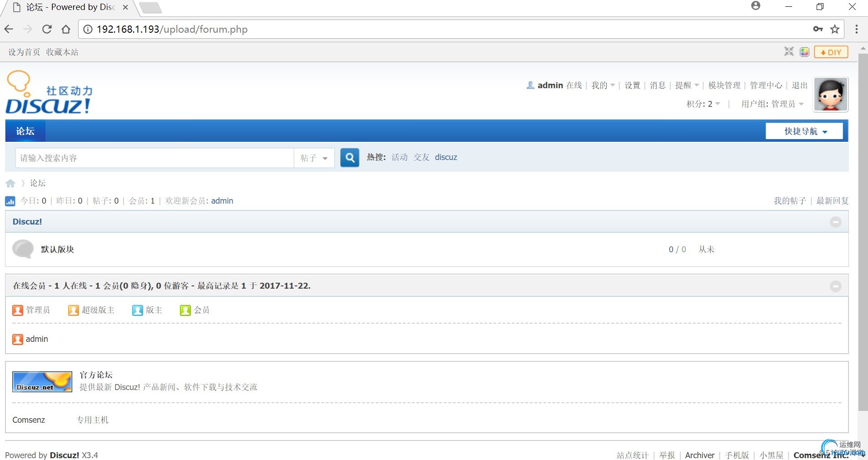868x460 pixels.
Task: Click the page vertical scrollbar
Action: [863, 232]
